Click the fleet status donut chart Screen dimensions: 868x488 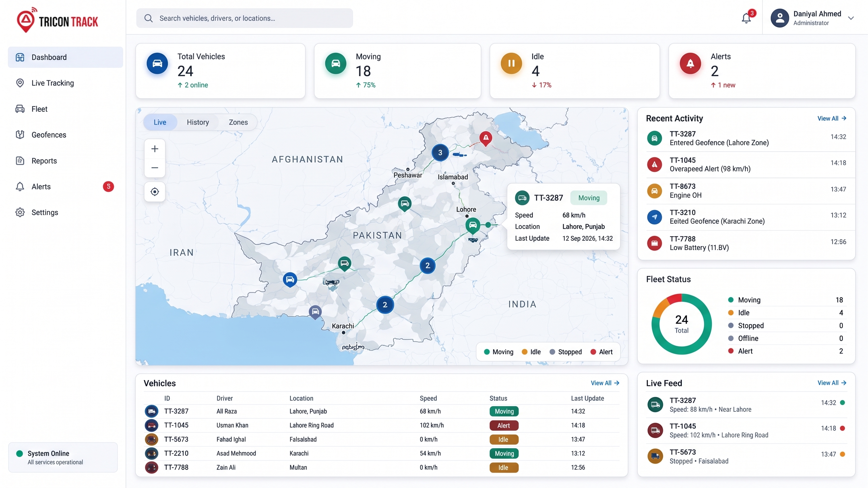click(x=681, y=324)
